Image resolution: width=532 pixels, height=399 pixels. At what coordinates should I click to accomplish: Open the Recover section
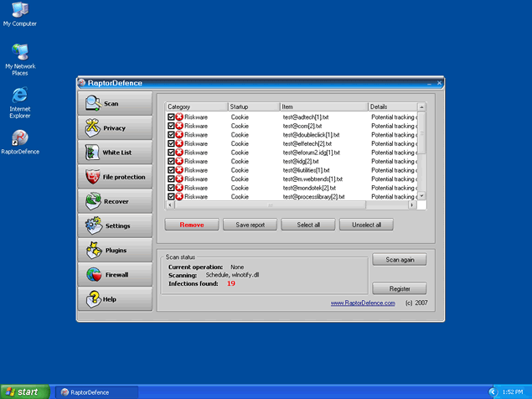point(115,201)
